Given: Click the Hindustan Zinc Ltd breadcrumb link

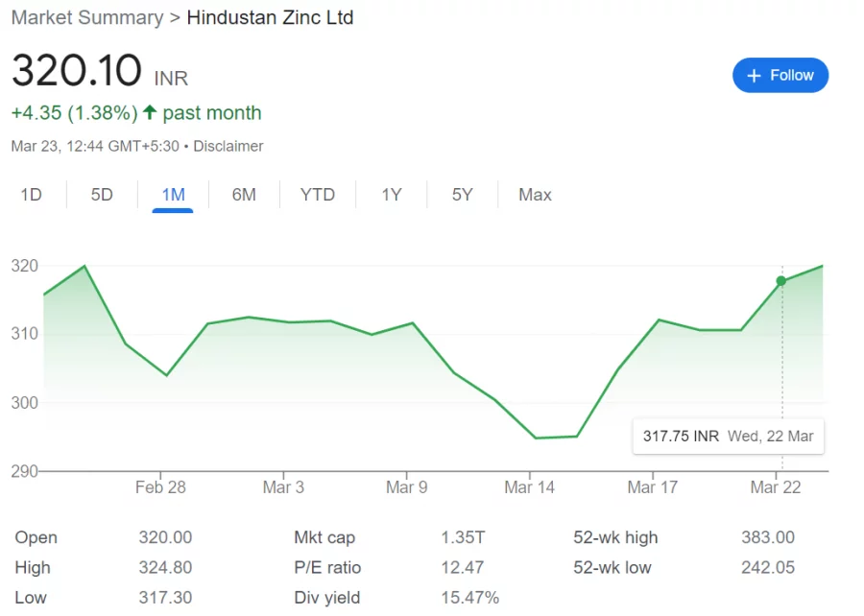Looking at the screenshot, I should (271, 16).
